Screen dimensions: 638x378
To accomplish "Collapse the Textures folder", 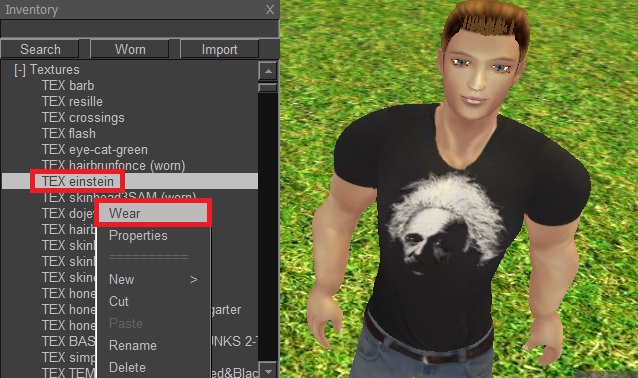I will pos(20,70).
